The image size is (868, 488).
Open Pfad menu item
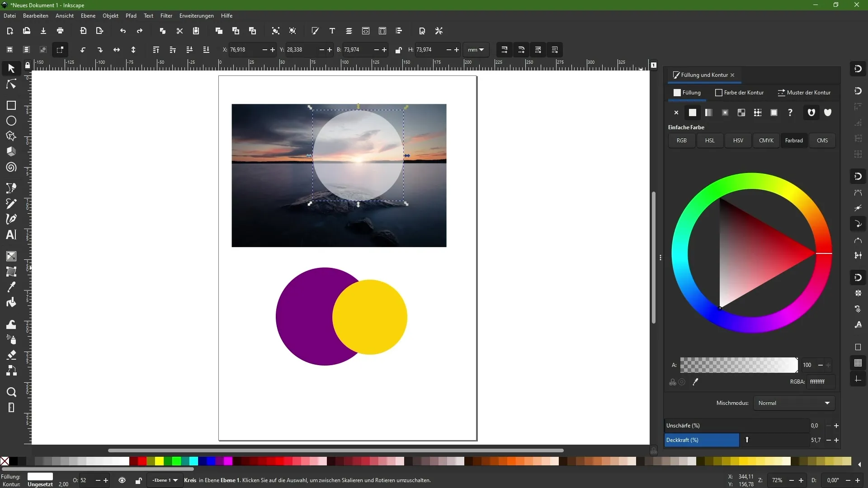(130, 15)
